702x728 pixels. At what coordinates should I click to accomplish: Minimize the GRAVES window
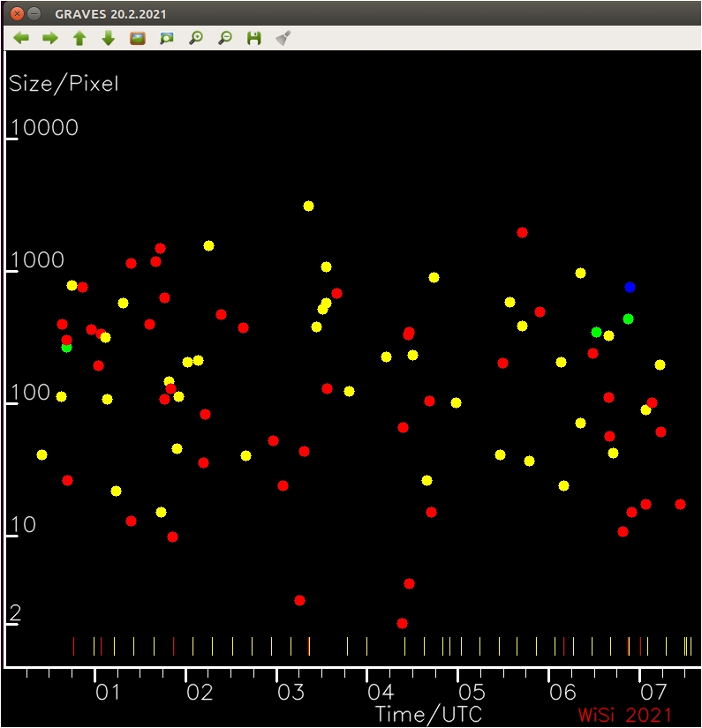tap(34, 13)
